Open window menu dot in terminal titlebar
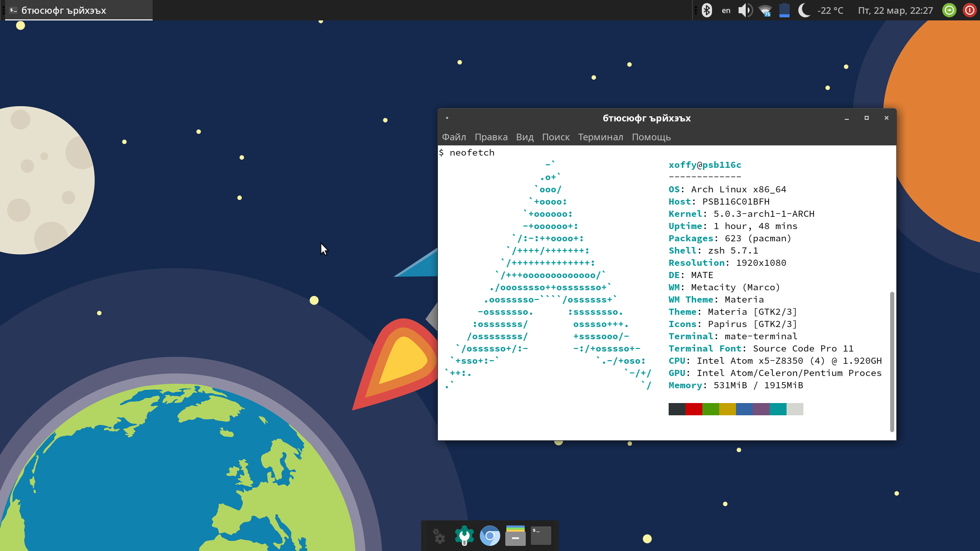 click(x=447, y=118)
